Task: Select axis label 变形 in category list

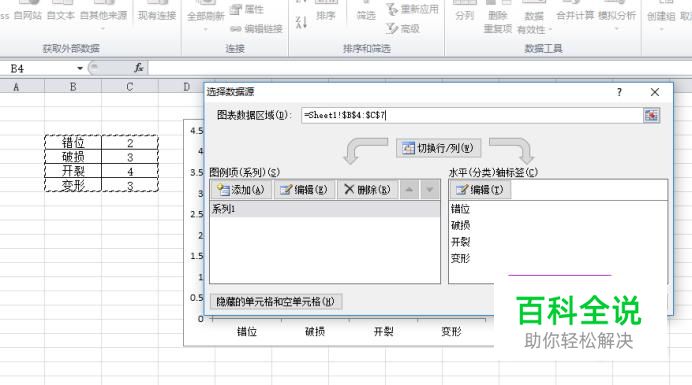Action: 460,258
